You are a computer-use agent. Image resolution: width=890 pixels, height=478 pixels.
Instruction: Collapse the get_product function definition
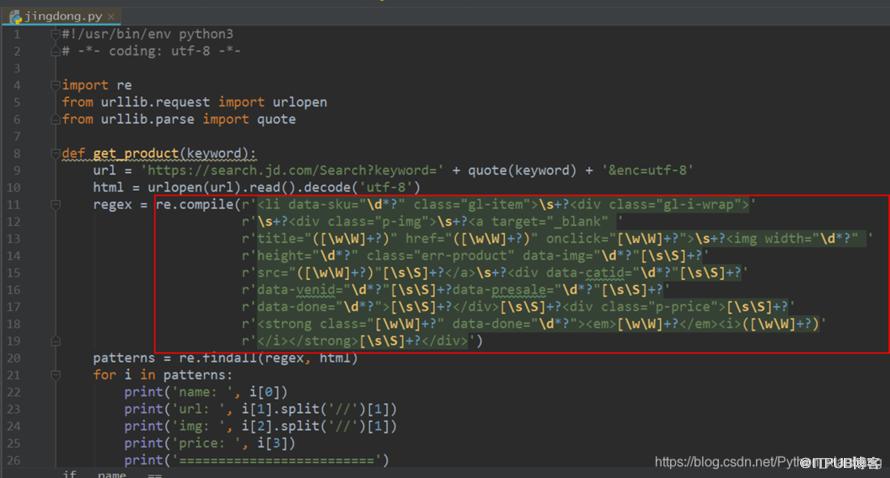pyautogui.click(x=55, y=153)
